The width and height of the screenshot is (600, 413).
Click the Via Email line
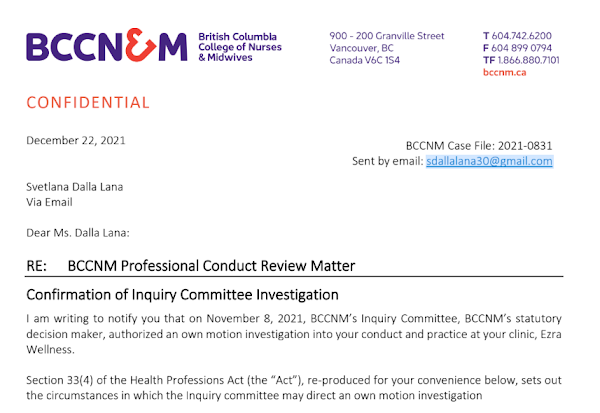pyautogui.click(x=49, y=201)
